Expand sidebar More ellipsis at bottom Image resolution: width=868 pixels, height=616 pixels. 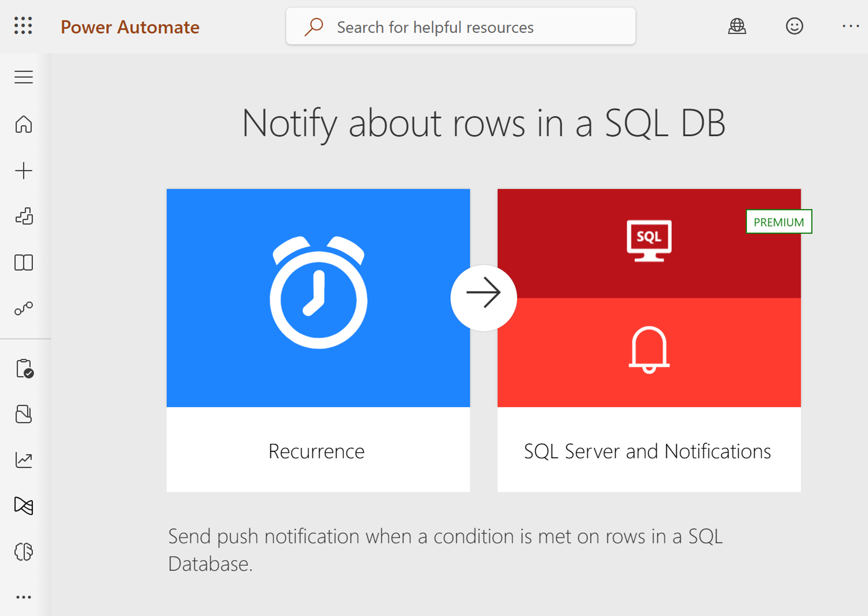(x=24, y=597)
